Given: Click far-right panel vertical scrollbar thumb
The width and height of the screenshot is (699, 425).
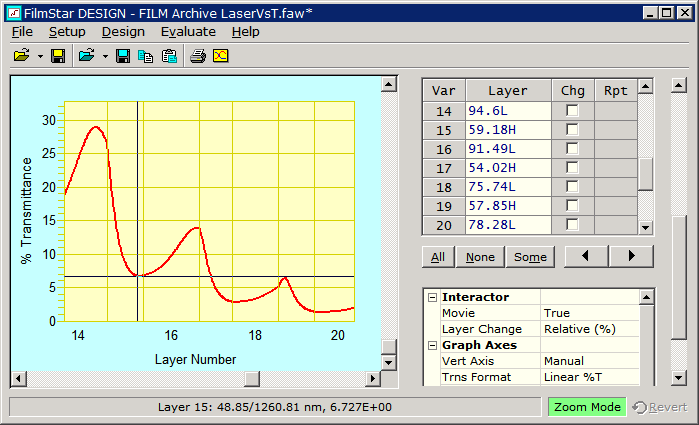Looking at the screenshot, I should click(x=678, y=278).
